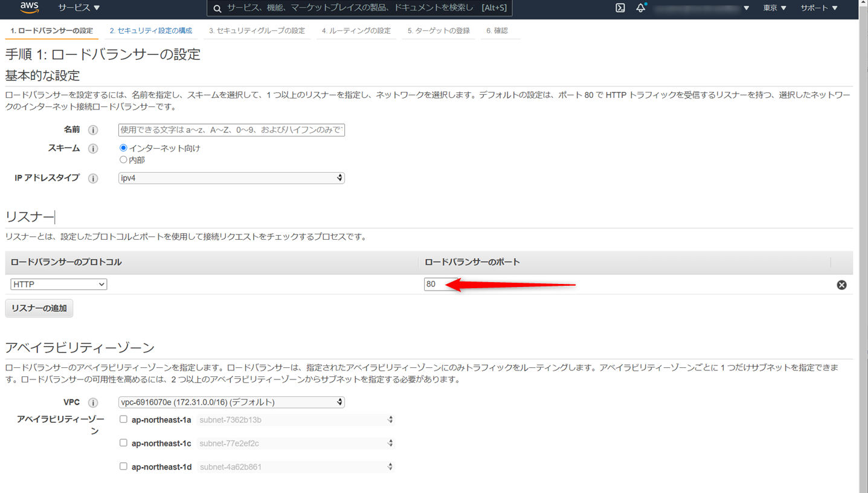Viewport: 868px width, 493px height.
Task: Enable the ap-northeast-1a availability zone checkbox
Action: (123, 419)
